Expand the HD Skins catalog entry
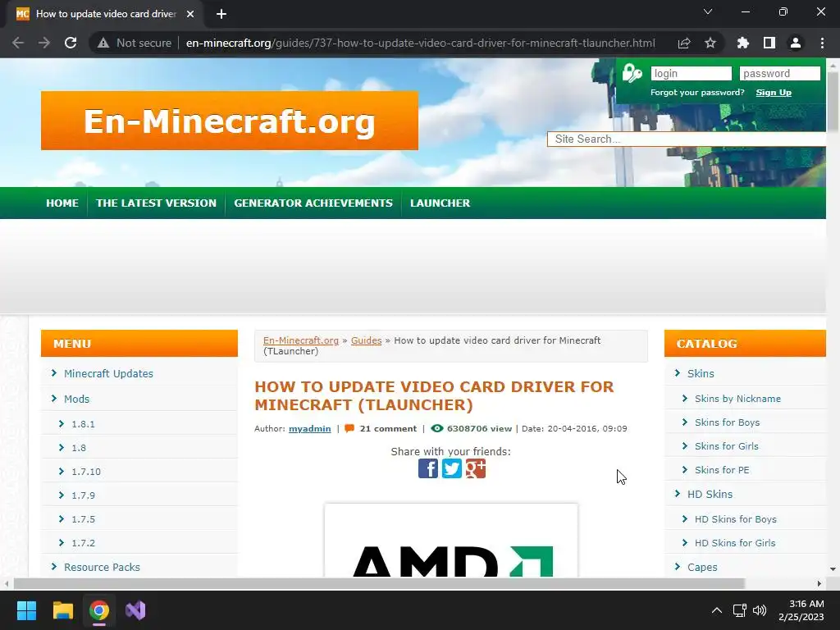840x630 pixels. (x=710, y=494)
